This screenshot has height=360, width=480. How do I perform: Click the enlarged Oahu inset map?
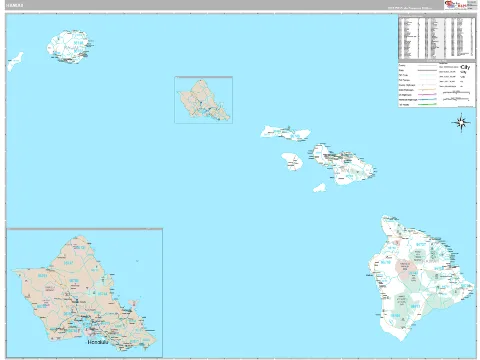pyautogui.click(x=85, y=293)
